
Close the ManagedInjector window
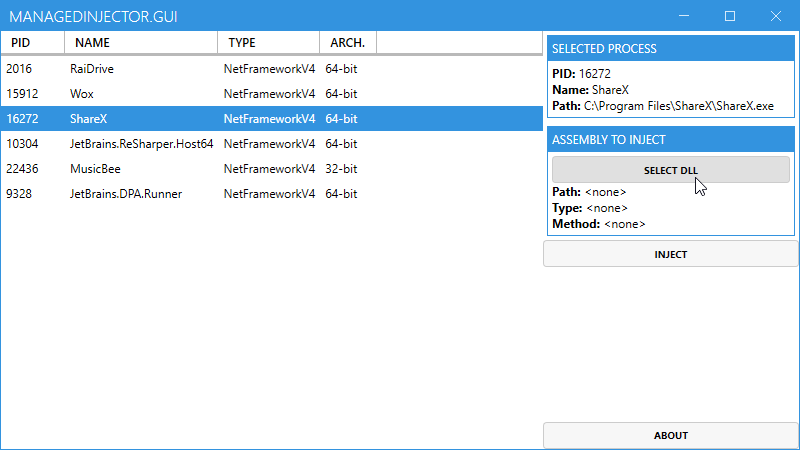pyautogui.click(x=776, y=16)
